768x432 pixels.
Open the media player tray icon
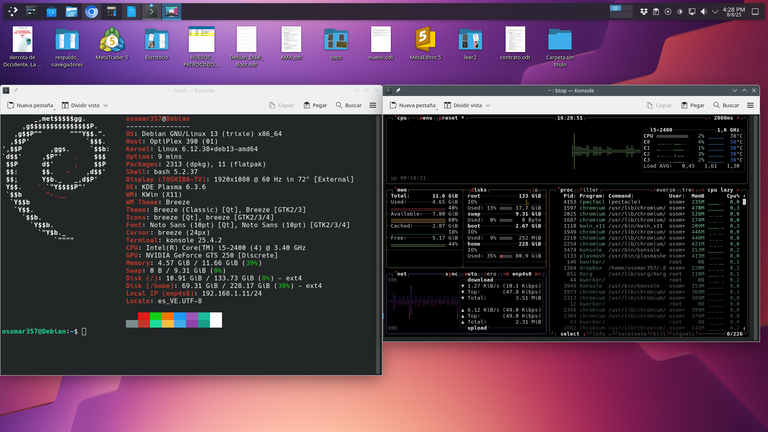point(668,12)
